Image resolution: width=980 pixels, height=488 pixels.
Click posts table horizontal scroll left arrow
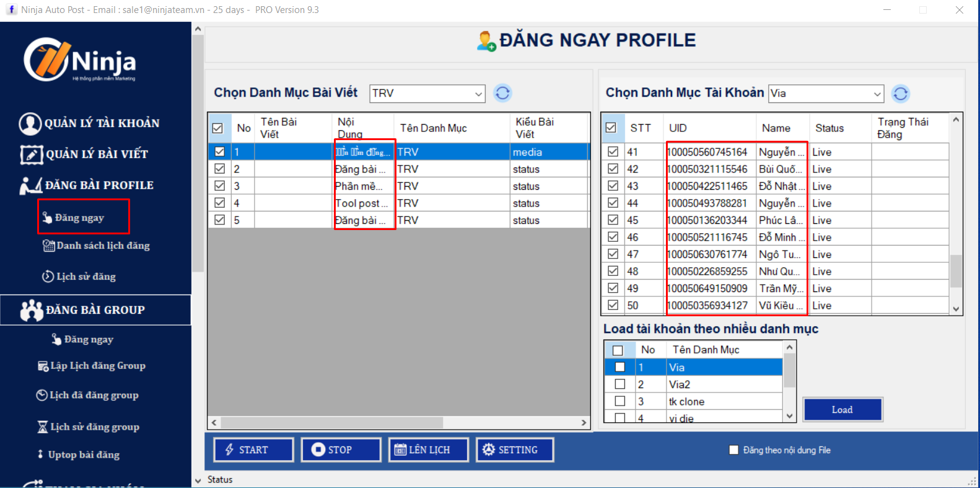click(214, 423)
